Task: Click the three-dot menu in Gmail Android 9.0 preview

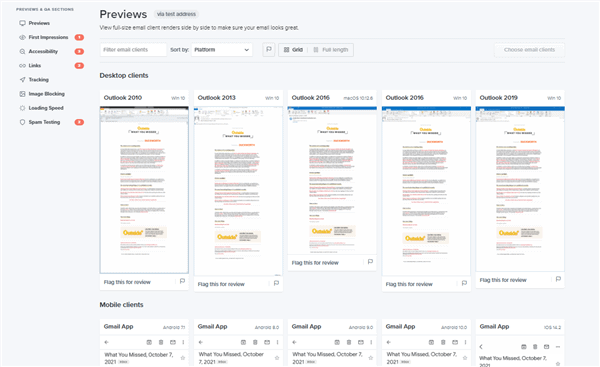Action: click(x=371, y=342)
